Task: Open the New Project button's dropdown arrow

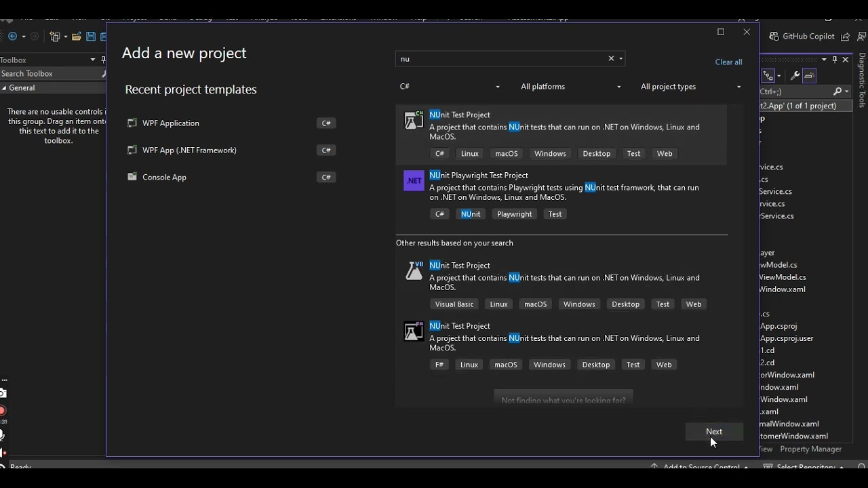Action: tap(65, 37)
